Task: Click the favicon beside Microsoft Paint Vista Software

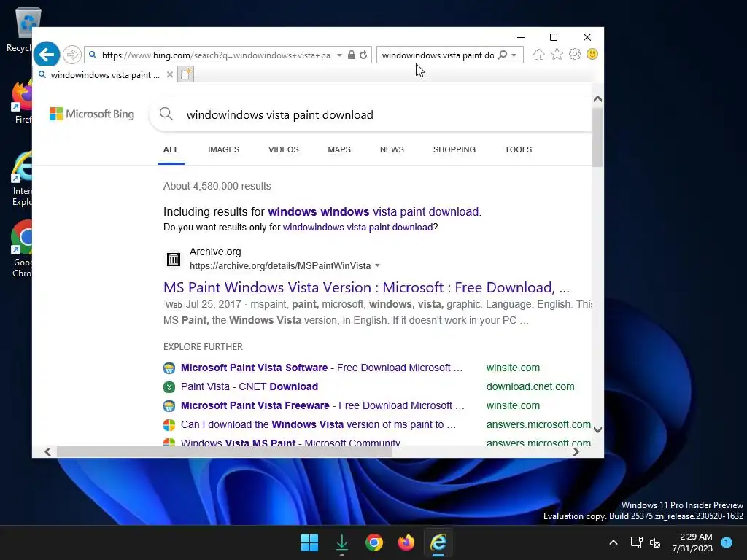Action: pyautogui.click(x=169, y=368)
